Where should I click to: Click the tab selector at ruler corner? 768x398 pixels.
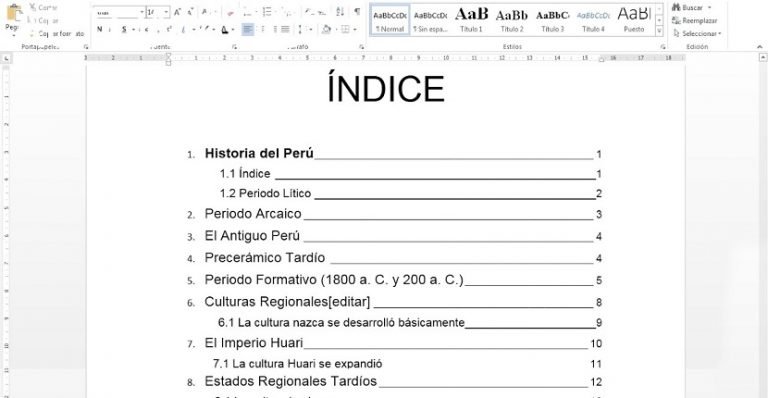(x=6, y=59)
